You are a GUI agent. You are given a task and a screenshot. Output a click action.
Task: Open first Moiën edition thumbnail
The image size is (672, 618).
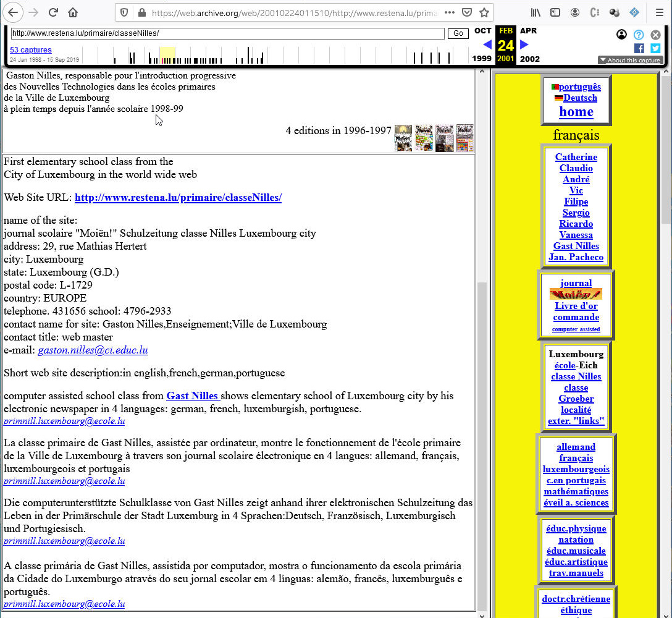pos(403,138)
